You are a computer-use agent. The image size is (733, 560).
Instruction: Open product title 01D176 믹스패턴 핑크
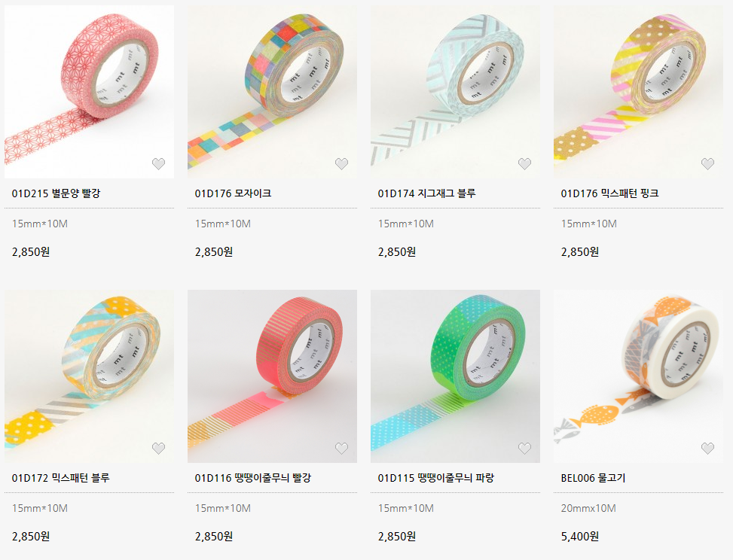[x=609, y=193]
